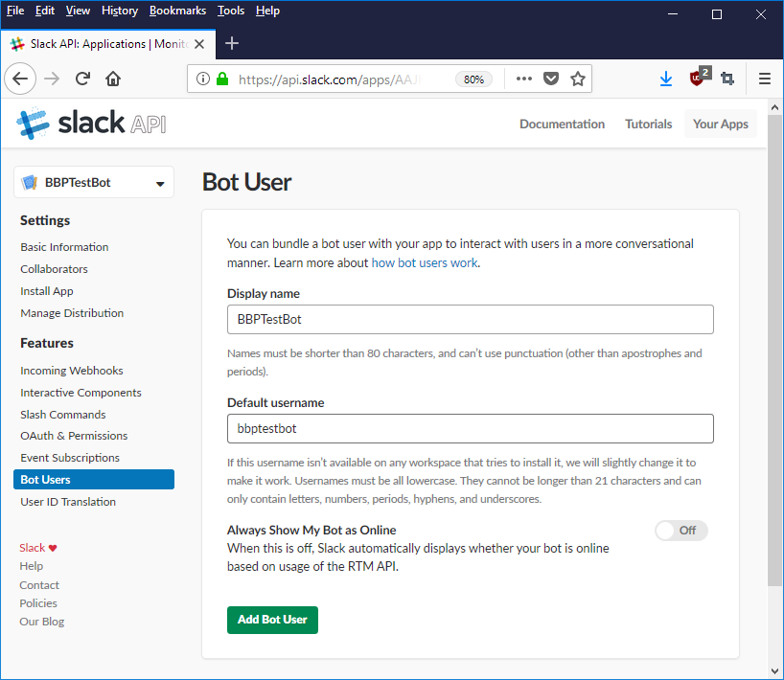This screenshot has height=680, width=784.
Task: Click the scrollbar down arrow
Action: point(774,671)
